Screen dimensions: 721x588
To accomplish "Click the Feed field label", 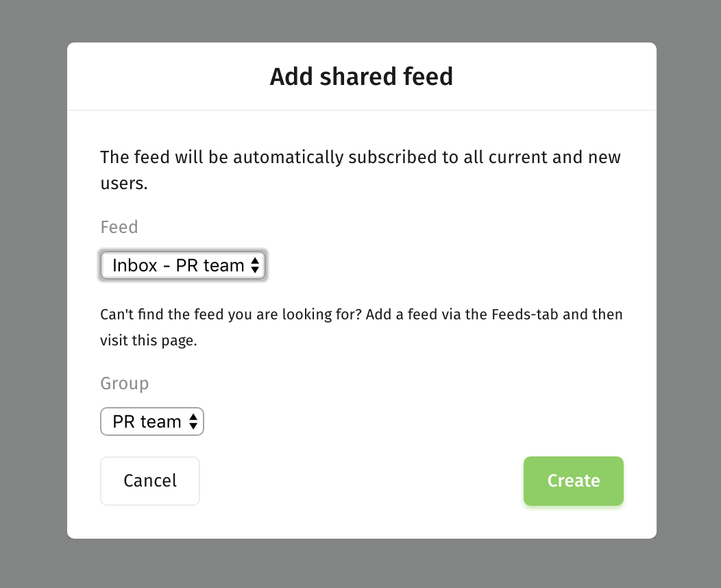I will click(119, 227).
